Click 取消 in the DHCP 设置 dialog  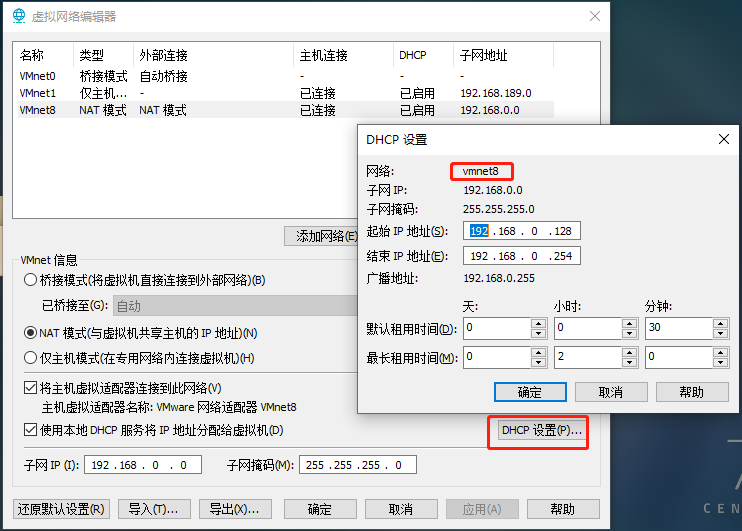(611, 392)
